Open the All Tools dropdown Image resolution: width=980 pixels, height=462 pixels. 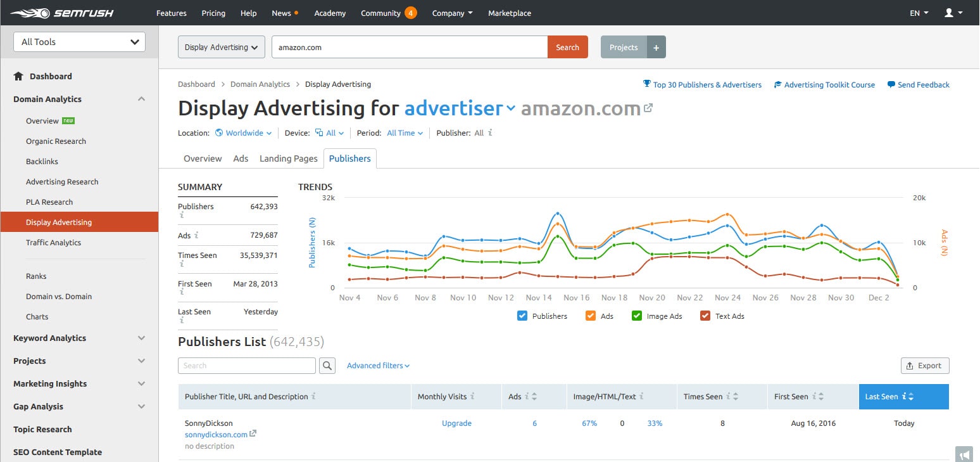click(79, 41)
